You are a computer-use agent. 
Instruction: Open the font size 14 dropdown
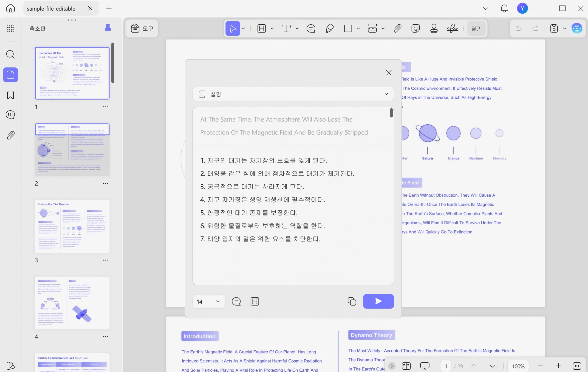[209, 301]
